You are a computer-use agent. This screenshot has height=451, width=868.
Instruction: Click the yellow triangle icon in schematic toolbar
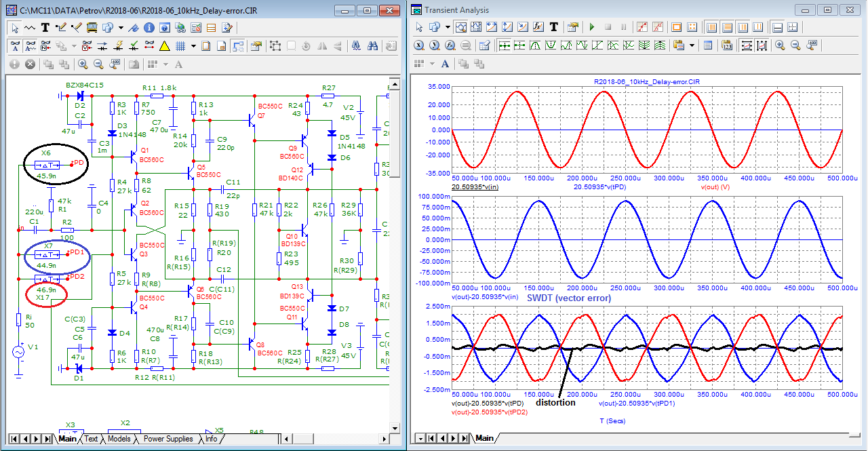click(164, 46)
